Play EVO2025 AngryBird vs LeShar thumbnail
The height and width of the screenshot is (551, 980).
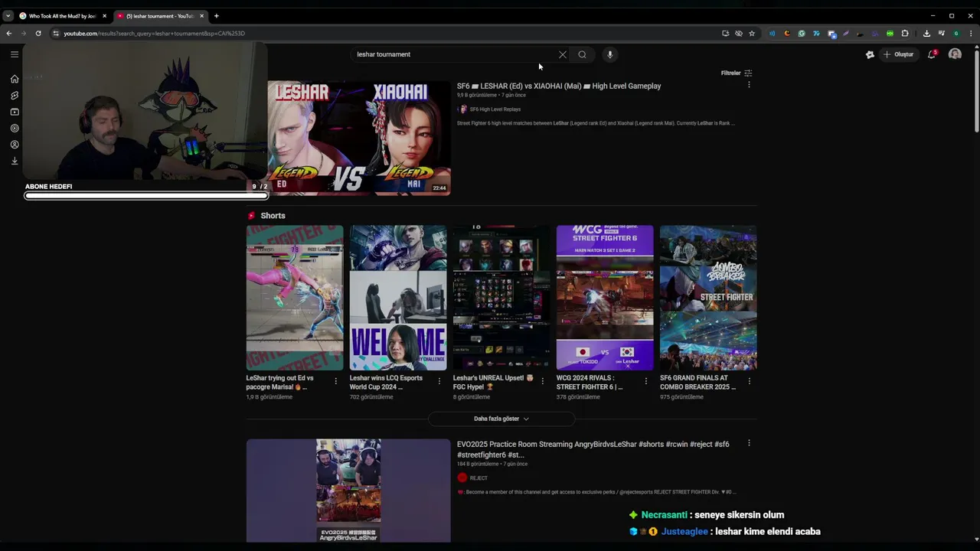[x=348, y=491]
